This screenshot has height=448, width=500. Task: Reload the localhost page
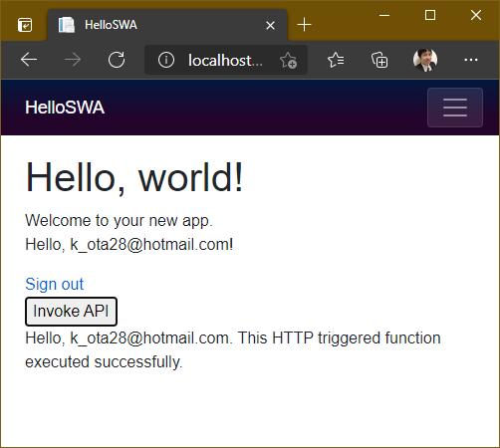117,60
